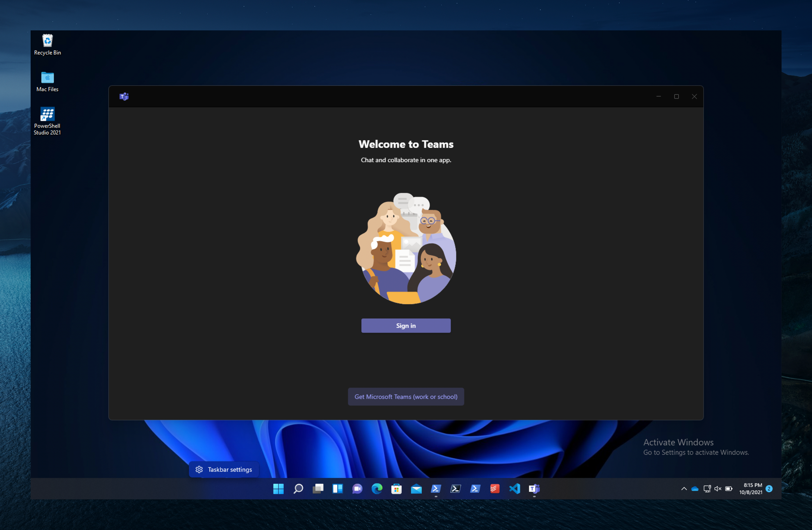Open the Windows Start menu
Screen dimensions: 812x530
(278, 488)
